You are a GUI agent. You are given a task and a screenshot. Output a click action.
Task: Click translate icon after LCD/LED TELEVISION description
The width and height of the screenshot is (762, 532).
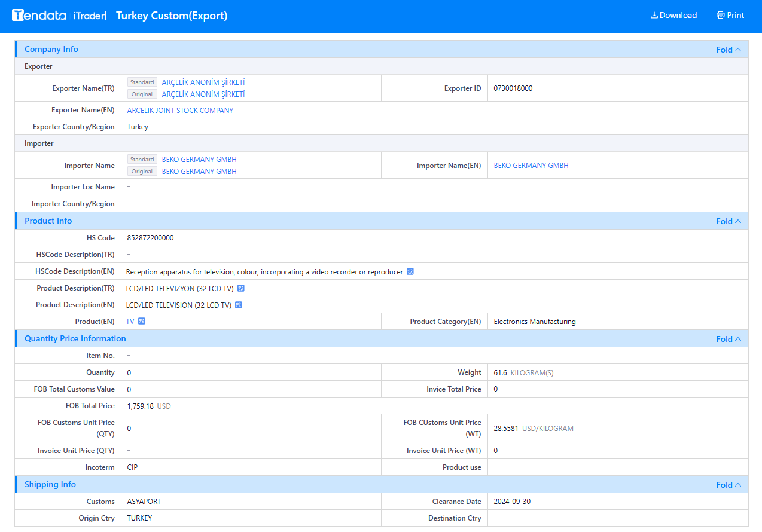(239, 305)
